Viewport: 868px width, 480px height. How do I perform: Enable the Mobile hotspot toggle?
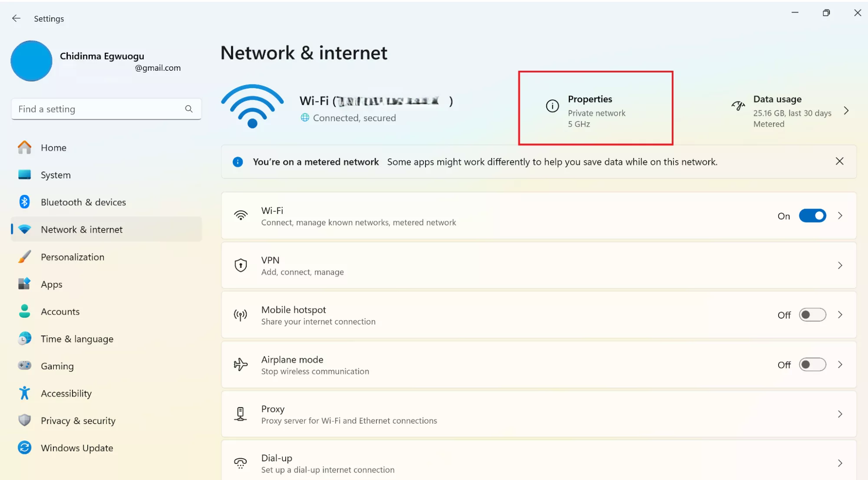(812, 315)
